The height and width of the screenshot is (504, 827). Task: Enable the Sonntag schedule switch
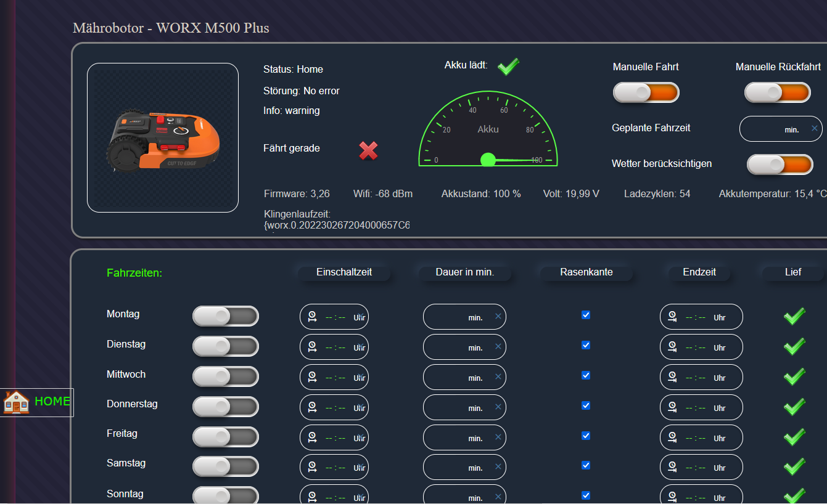tap(226, 496)
